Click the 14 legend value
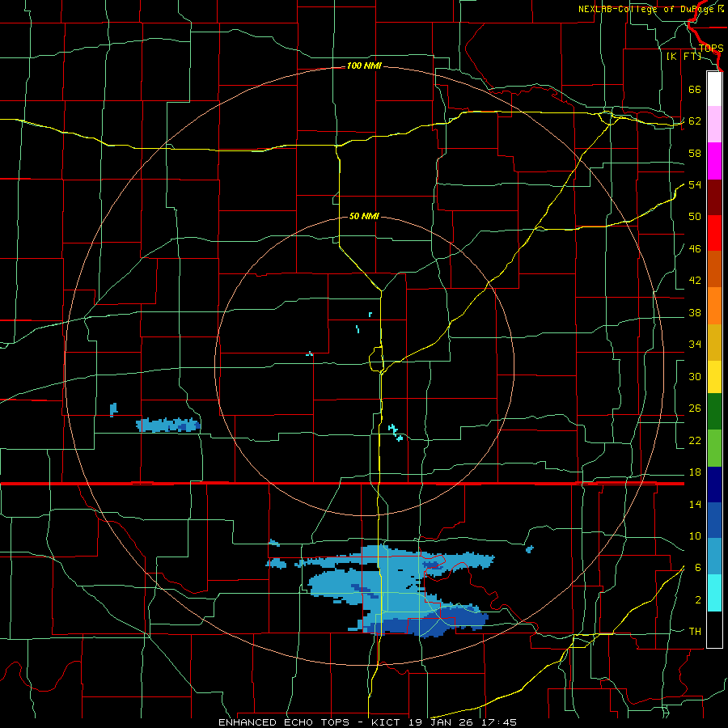728x728 pixels. pos(695,504)
